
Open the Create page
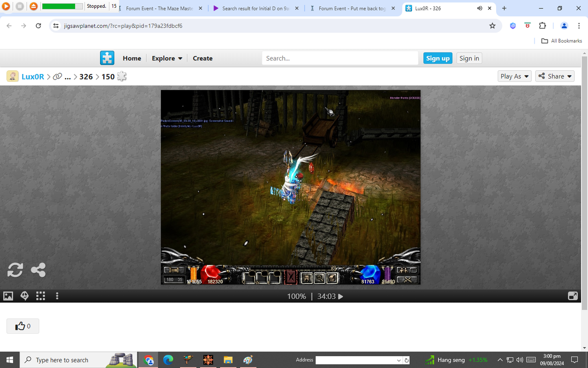point(203,58)
